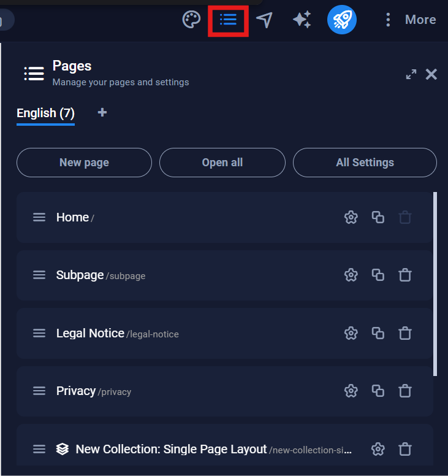The width and height of the screenshot is (448, 476).
Task: Click the pages list vertical scrollbar
Action: coord(435,282)
